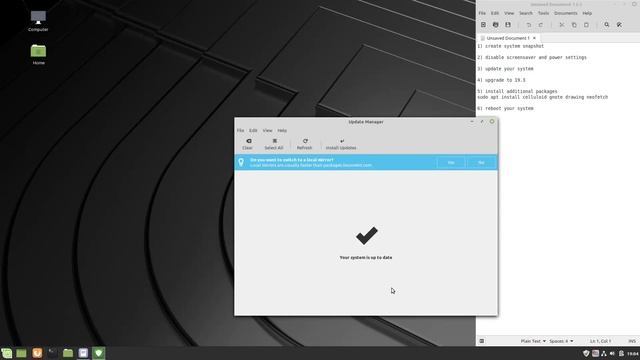Click the network icon in system tray

[604, 353]
